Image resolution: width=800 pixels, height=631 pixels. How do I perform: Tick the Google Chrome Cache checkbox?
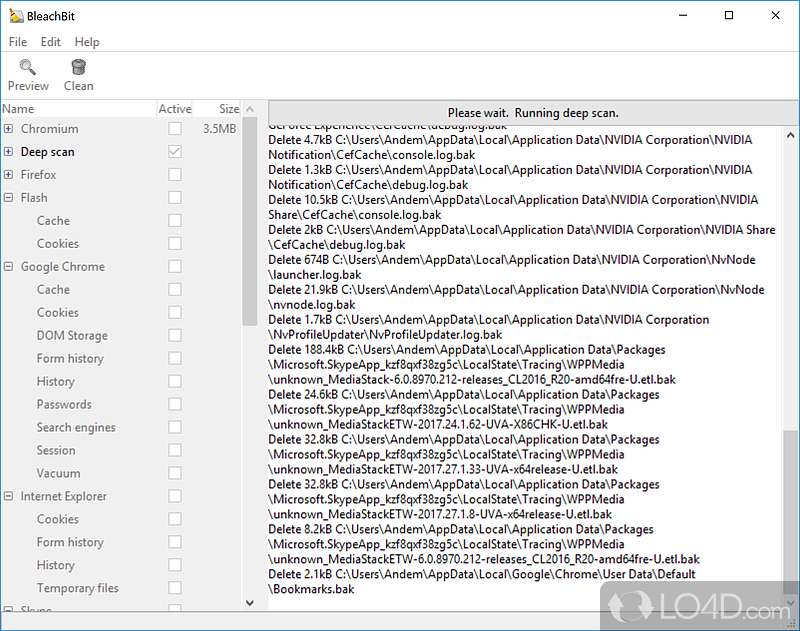[175, 289]
